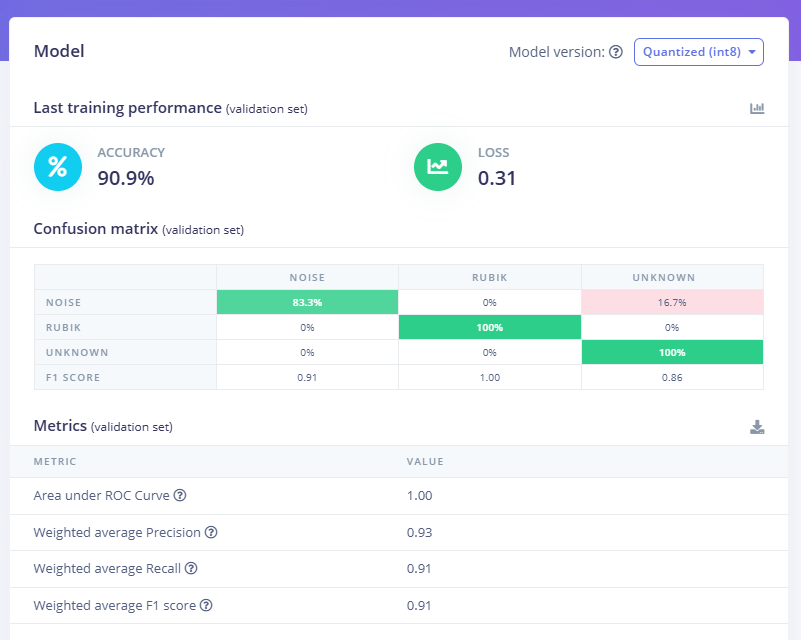Screen dimensions: 801x640
Task: Open the Quantized (int8) model version dropdown
Action: [x=698, y=52]
